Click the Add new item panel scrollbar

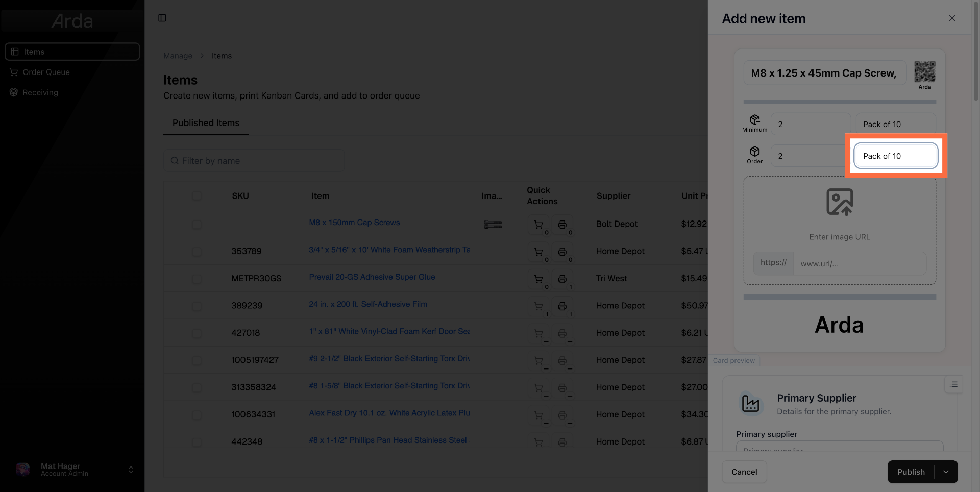click(976, 51)
